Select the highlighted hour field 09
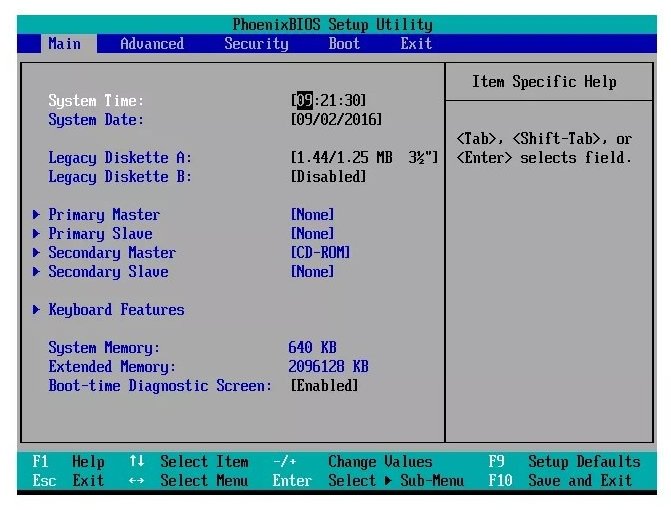Viewport: 671px width, 510px height. coord(305,100)
